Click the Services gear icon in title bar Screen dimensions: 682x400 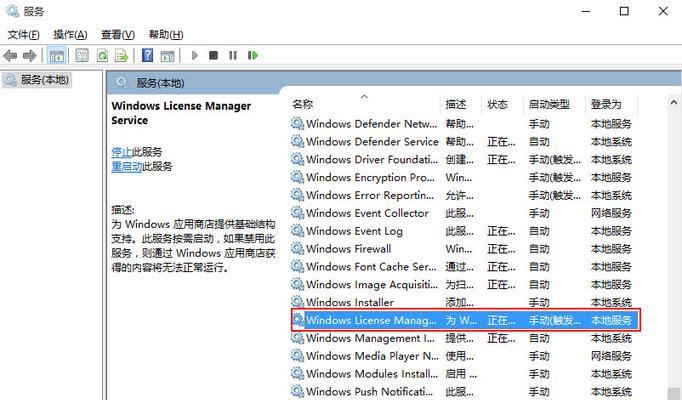tap(12, 10)
